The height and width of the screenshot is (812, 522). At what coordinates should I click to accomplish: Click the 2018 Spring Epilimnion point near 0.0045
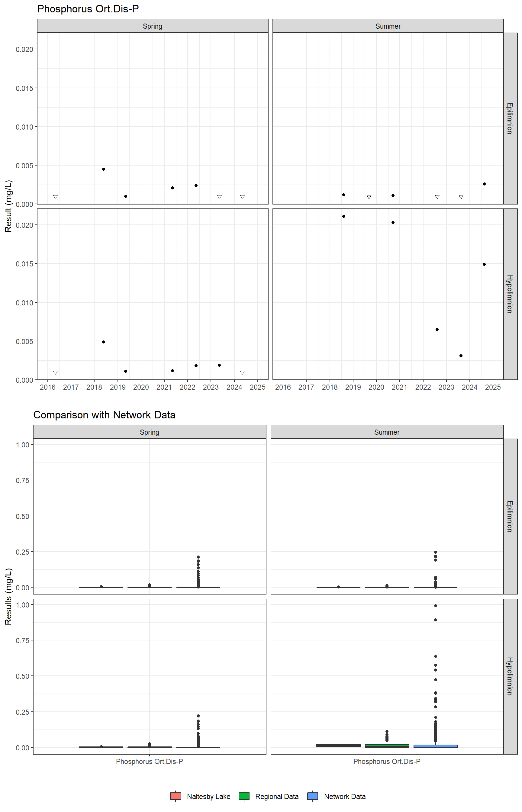pyautogui.click(x=104, y=169)
